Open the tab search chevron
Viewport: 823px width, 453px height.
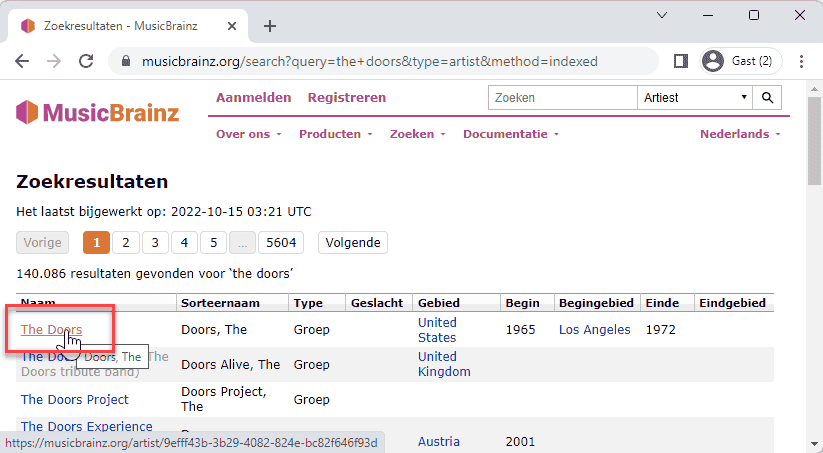(x=662, y=15)
